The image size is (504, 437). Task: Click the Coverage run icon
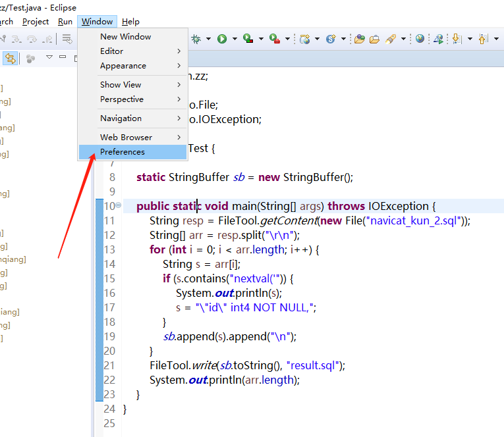(x=248, y=39)
